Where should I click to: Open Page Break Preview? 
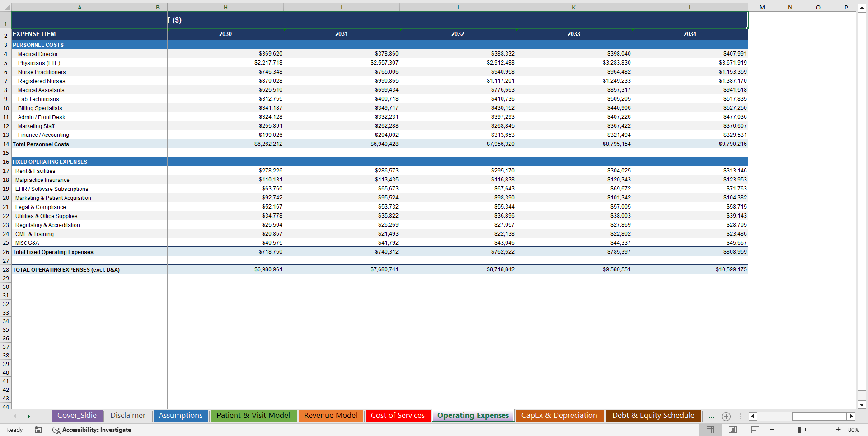(x=754, y=430)
